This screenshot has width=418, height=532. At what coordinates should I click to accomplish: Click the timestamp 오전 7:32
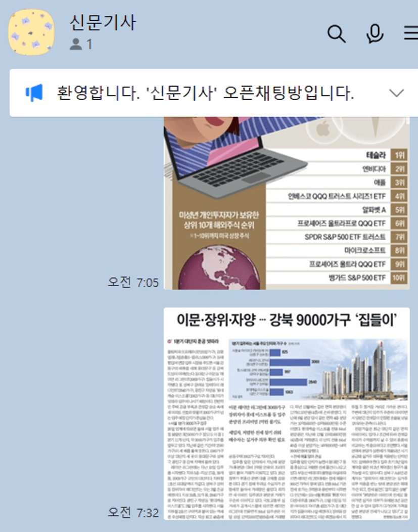tap(133, 512)
